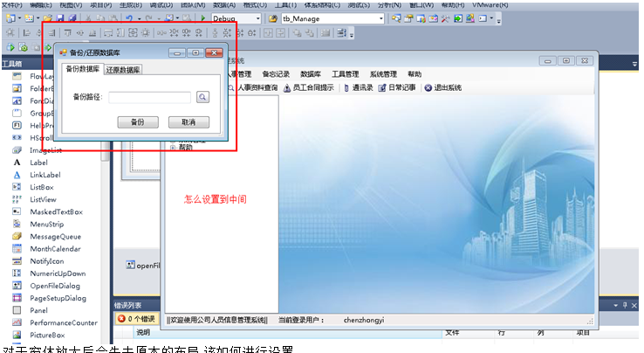644x353 pixels.
Task: Click the Open File toolbar icon
Action: [48, 18]
